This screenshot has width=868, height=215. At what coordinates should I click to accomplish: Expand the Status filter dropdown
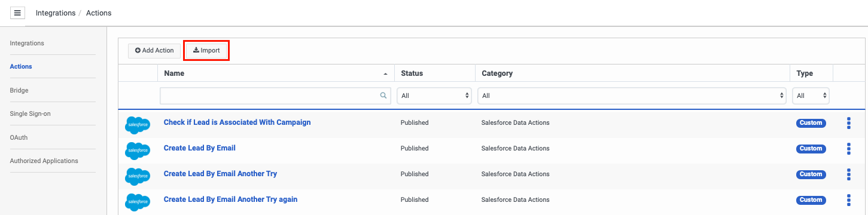point(434,96)
